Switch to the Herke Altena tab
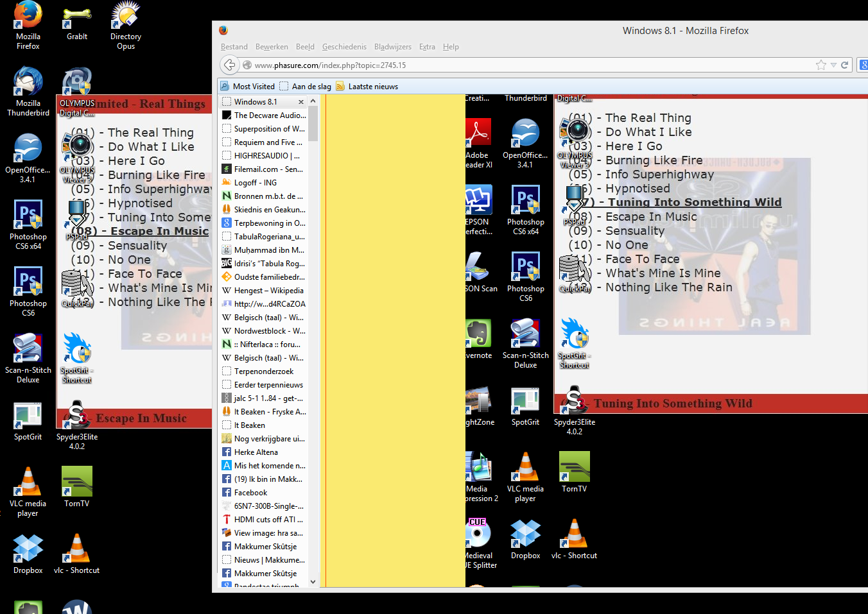Image resolution: width=868 pixels, height=614 pixels. tap(263, 452)
